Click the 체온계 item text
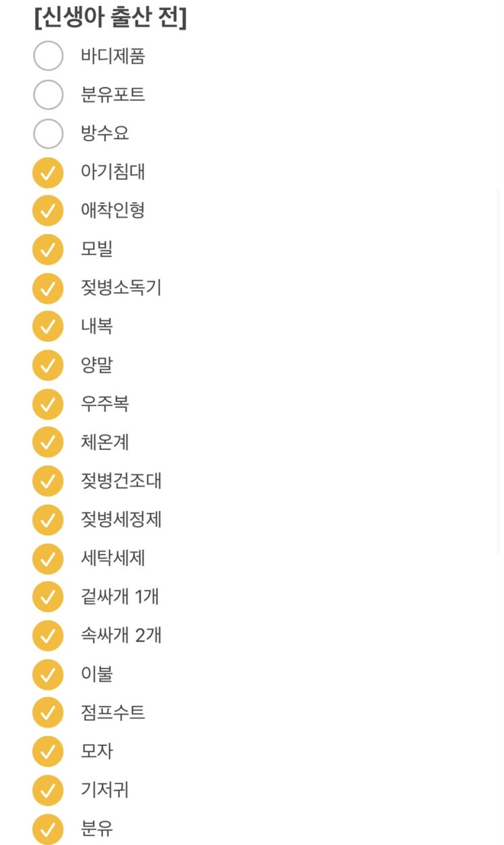Image resolution: width=504 pixels, height=845 pixels. click(104, 443)
